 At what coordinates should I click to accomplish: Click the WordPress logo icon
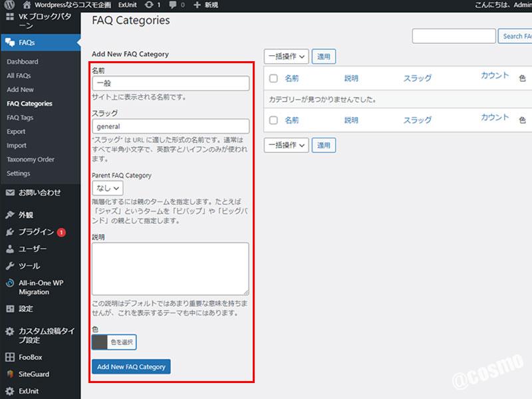(x=9, y=5)
